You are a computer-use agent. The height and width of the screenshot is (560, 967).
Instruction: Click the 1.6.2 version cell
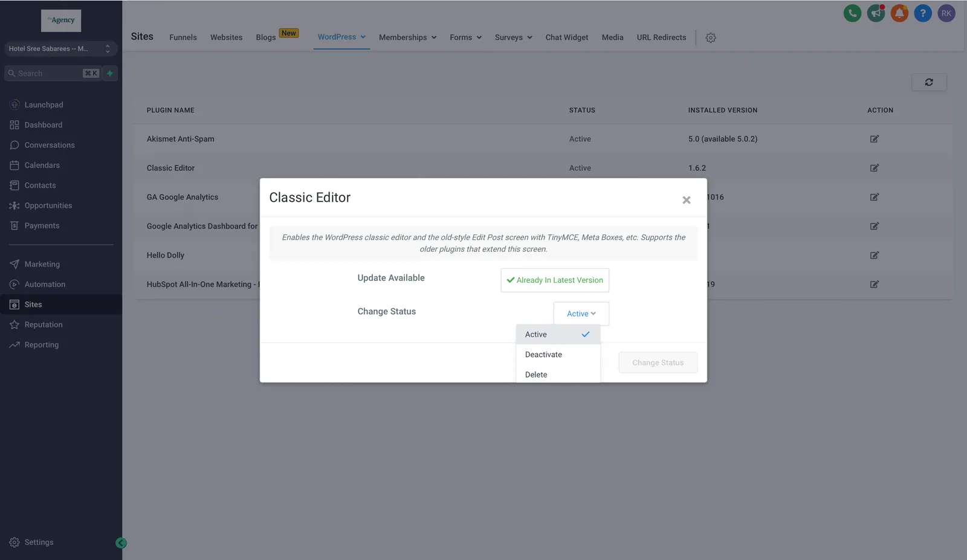(x=697, y=168)
